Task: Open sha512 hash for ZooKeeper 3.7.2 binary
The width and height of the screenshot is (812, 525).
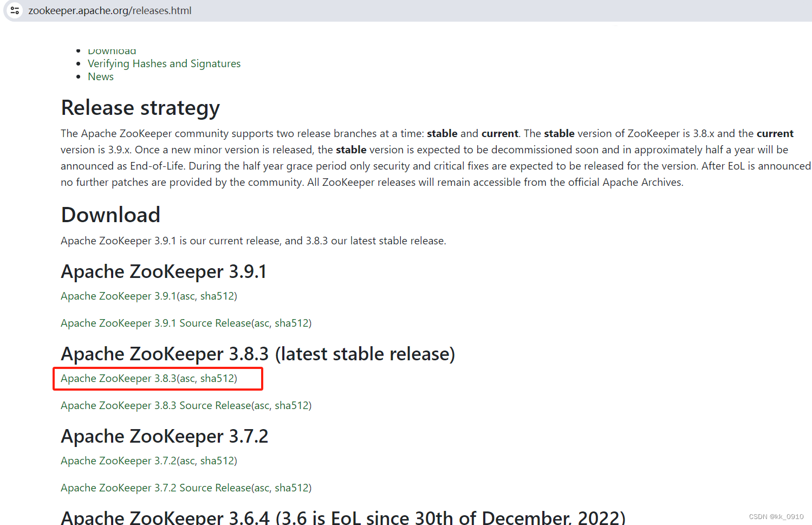Action: (x=217, y=461)
